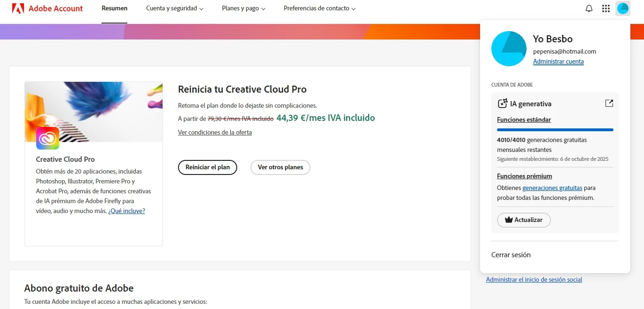Click Administrar cuenta link
The image size is (644, 309).
coord(559,62)
